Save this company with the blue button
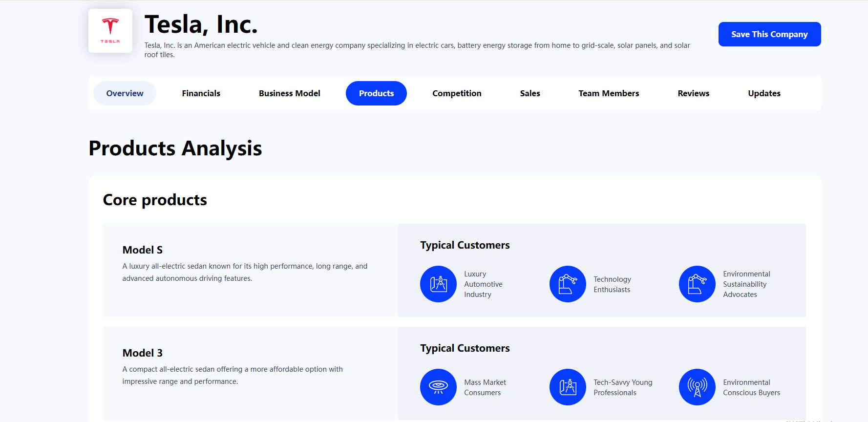This screenshot has height=422, width=868. click(x=769, y=34)
